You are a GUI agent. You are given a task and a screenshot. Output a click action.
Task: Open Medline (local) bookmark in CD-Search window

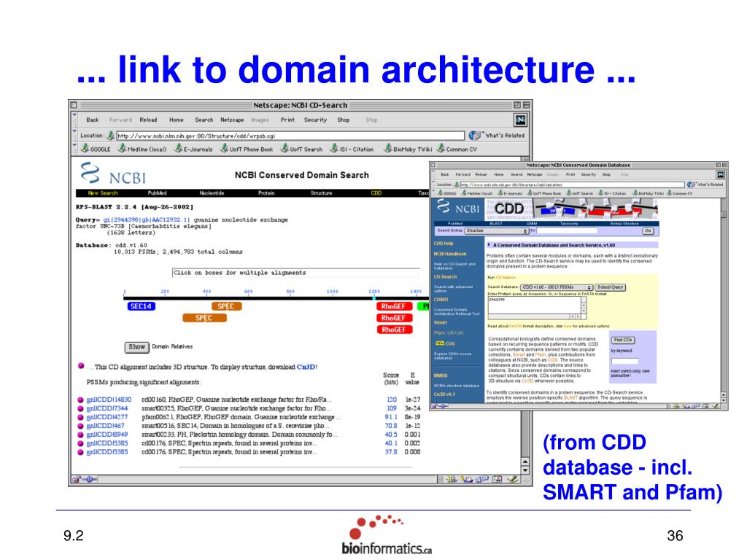coord(142,149)
